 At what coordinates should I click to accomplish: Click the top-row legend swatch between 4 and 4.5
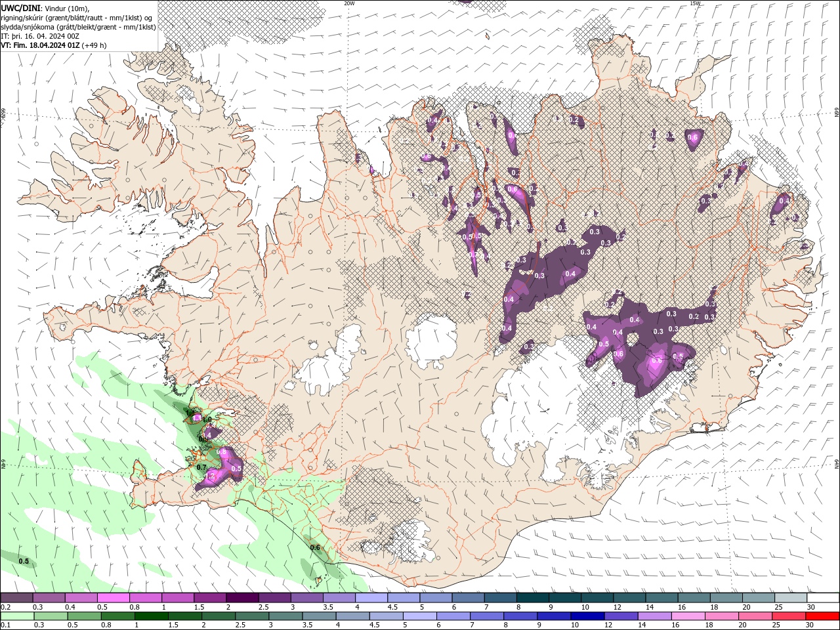click(371, 597)
